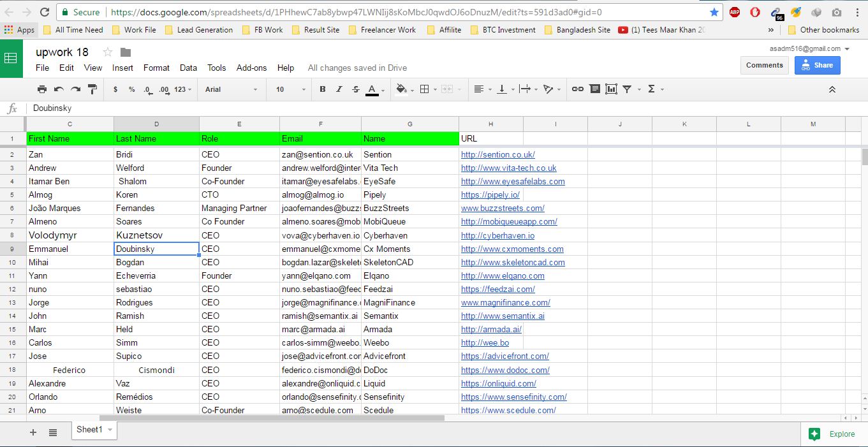The width and height of the screenshot is (868, 447).
Task: Click the camera screenshot extension icon
Action: click(836, 12)
